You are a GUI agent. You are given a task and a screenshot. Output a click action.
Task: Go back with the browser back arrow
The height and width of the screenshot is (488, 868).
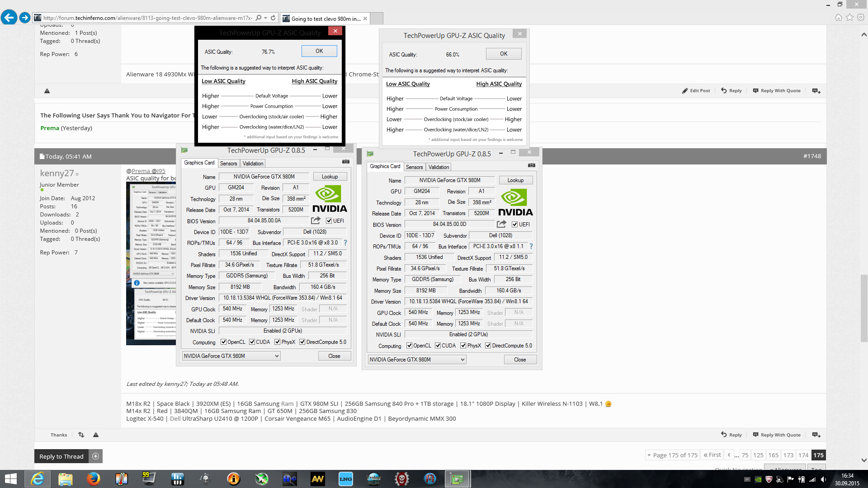9,18
